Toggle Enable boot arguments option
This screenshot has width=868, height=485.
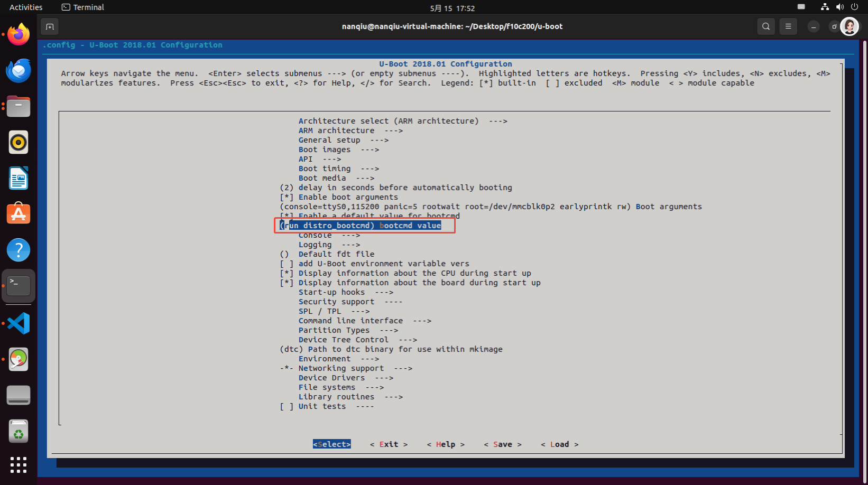(339, 197)
